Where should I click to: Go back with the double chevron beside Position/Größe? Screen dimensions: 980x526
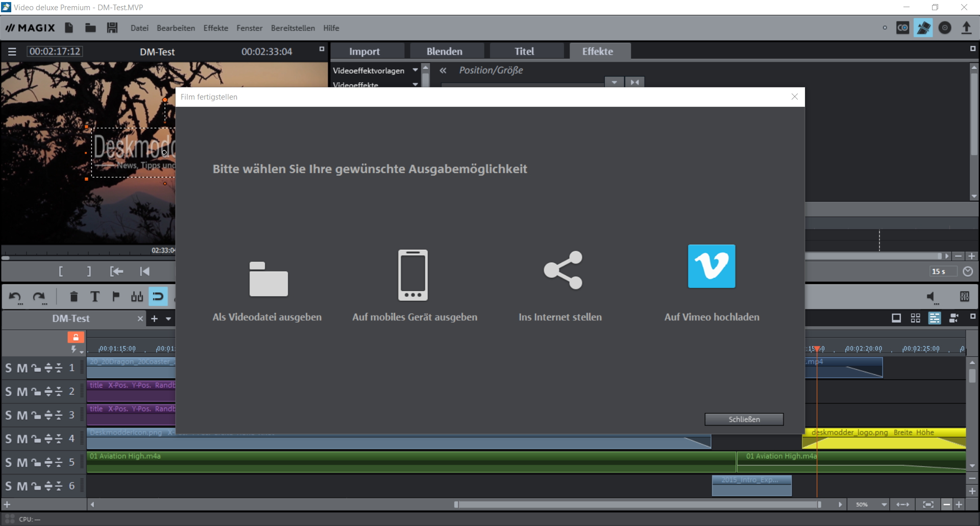click(443, 70)
